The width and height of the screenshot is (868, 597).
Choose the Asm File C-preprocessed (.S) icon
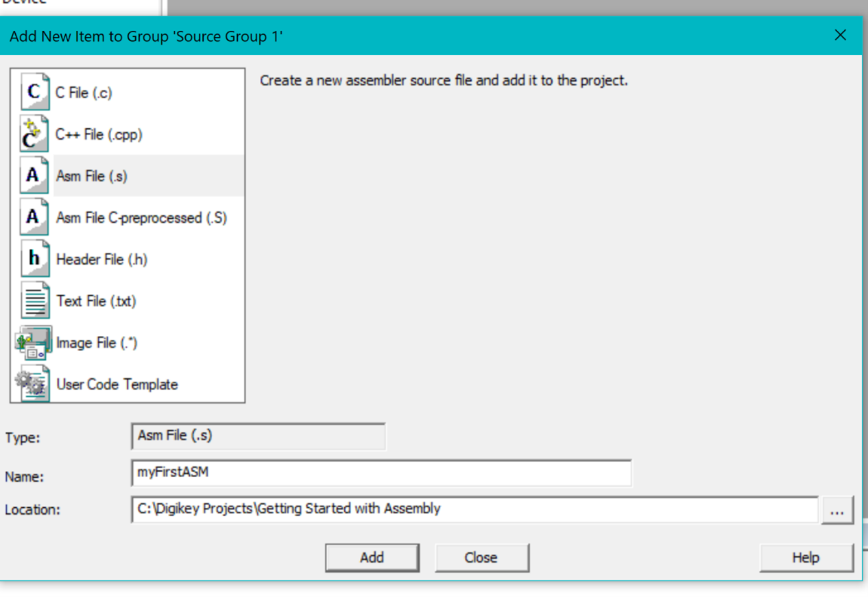(x=33, y=217)
